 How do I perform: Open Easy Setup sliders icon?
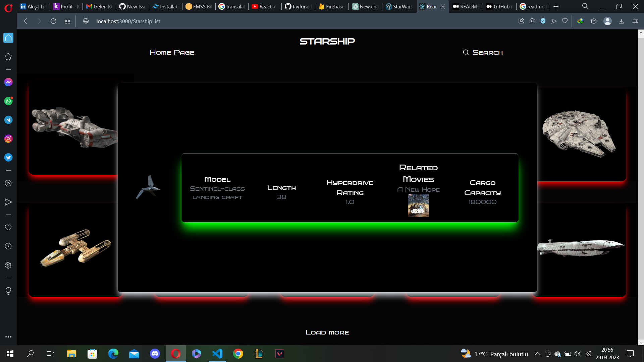635,21
